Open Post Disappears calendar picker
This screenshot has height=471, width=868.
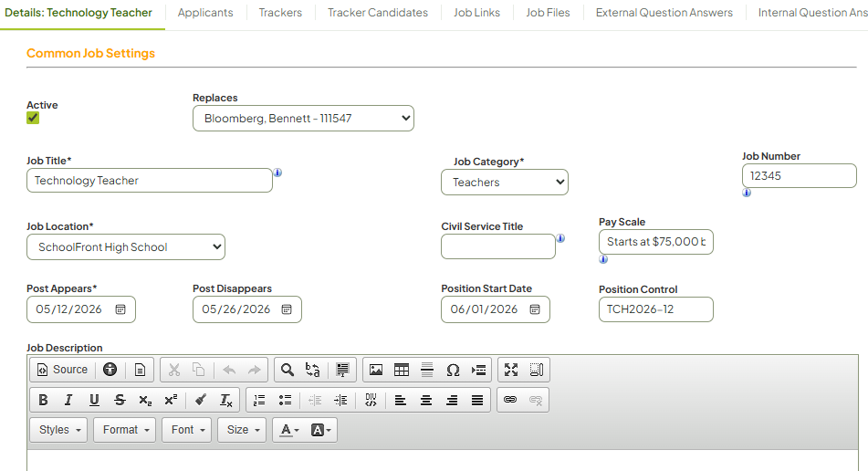(x=287, y=309)
